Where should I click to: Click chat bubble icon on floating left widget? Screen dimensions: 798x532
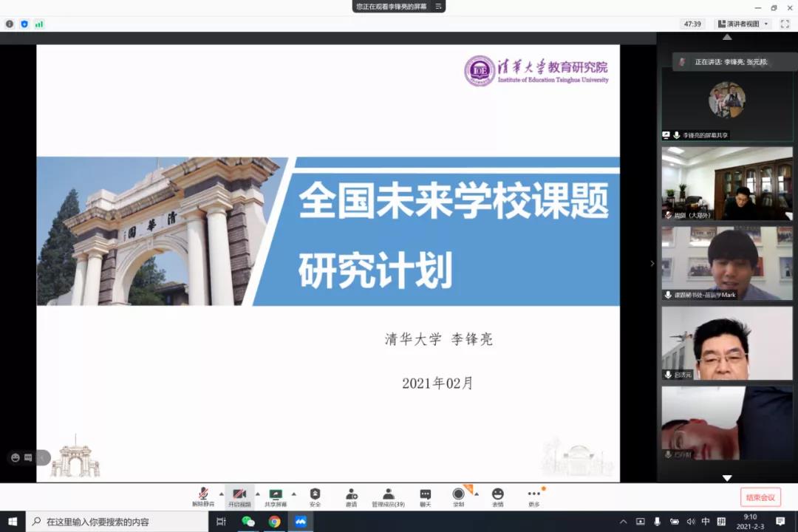(x=28, y=457)
